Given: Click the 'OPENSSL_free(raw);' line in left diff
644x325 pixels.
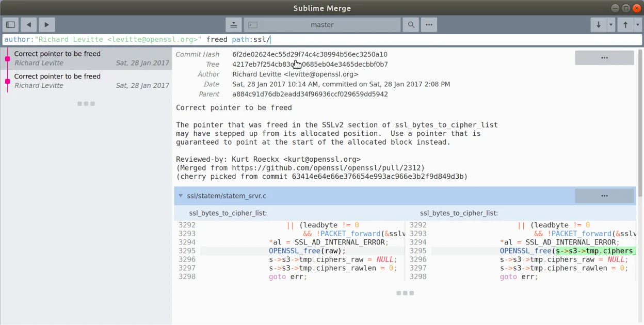Looking at the screenshot, I should click(x=307, y=251).
